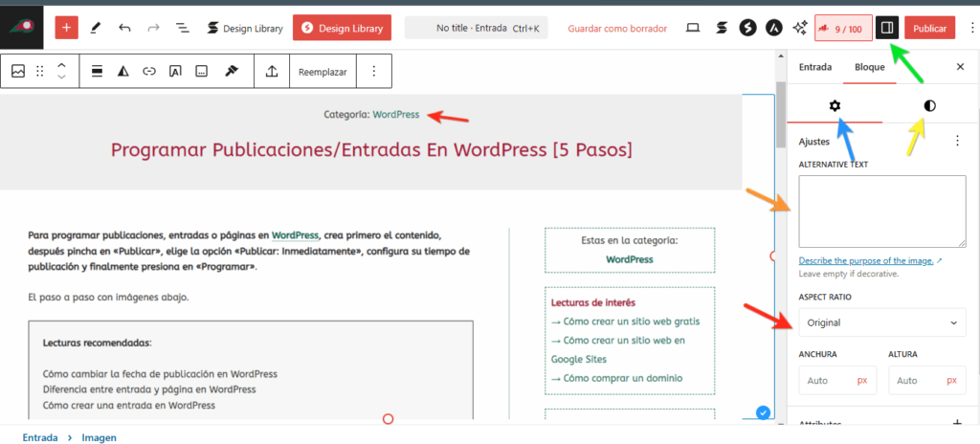
Task: Open the Ajustes panel options menu
Action: pos(957,141)
